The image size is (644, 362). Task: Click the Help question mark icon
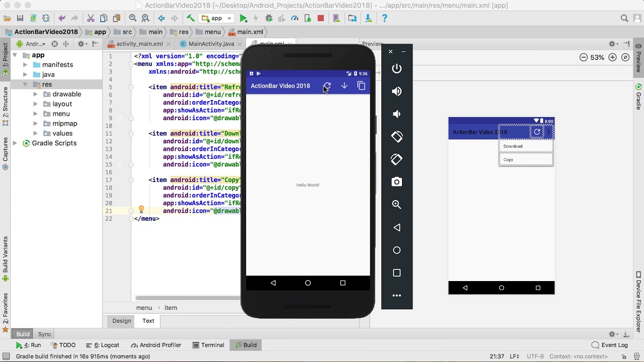tap(385, 19)
